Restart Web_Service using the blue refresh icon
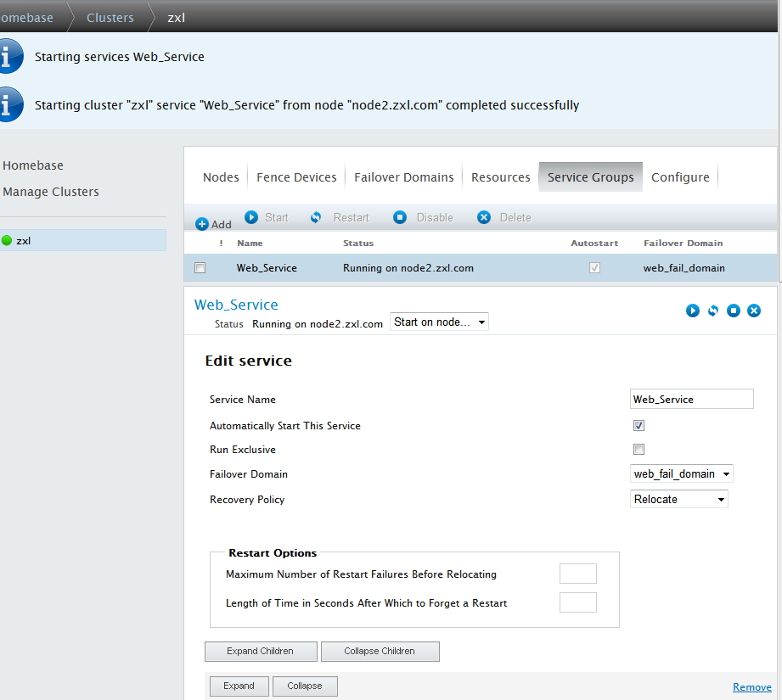This screenshot has width=782, height=700. [713, 311]
